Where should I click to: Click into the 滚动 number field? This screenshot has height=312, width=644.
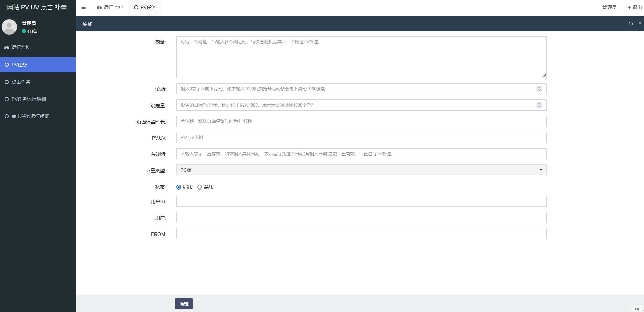[x=361, y=89]
